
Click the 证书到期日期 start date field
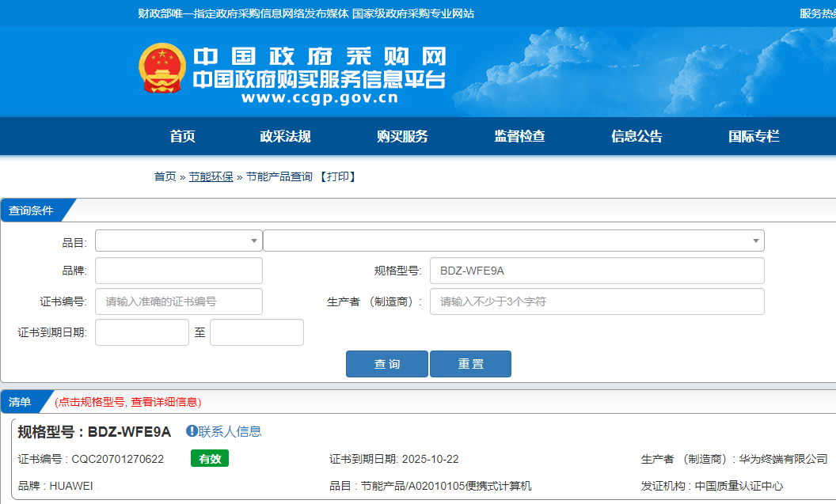[142, 332]
